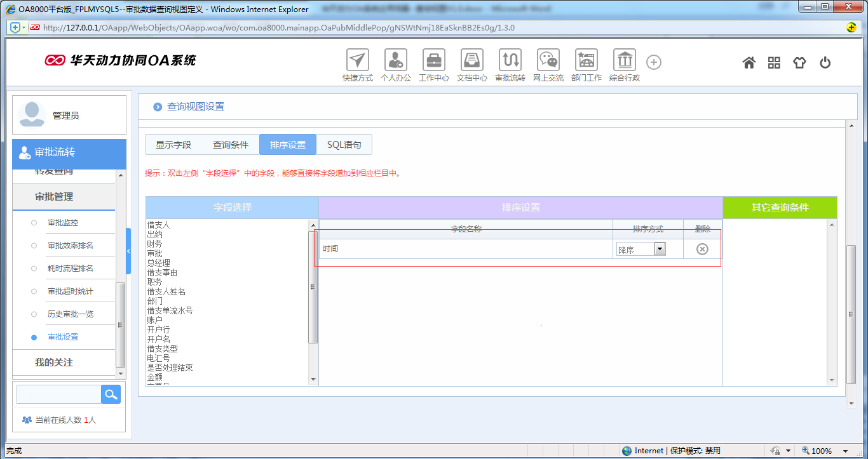Click the sidebar search magnifier button

111,394
